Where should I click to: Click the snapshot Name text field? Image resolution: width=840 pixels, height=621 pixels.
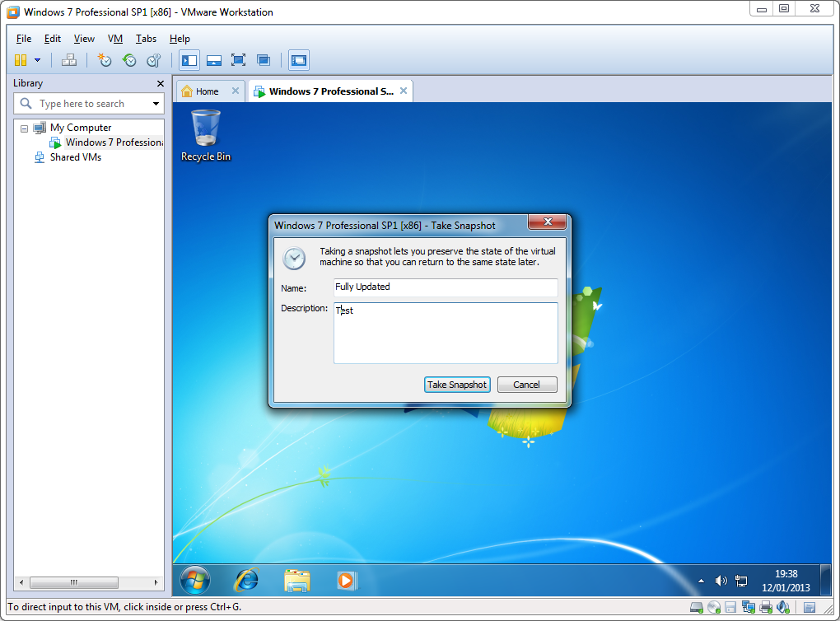coord(445,287)
